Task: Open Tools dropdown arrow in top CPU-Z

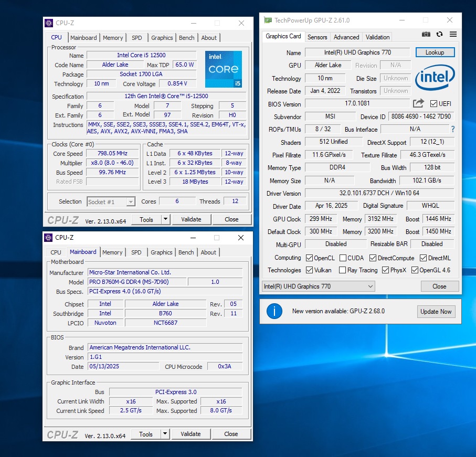Action: click(x=165, y=219)
